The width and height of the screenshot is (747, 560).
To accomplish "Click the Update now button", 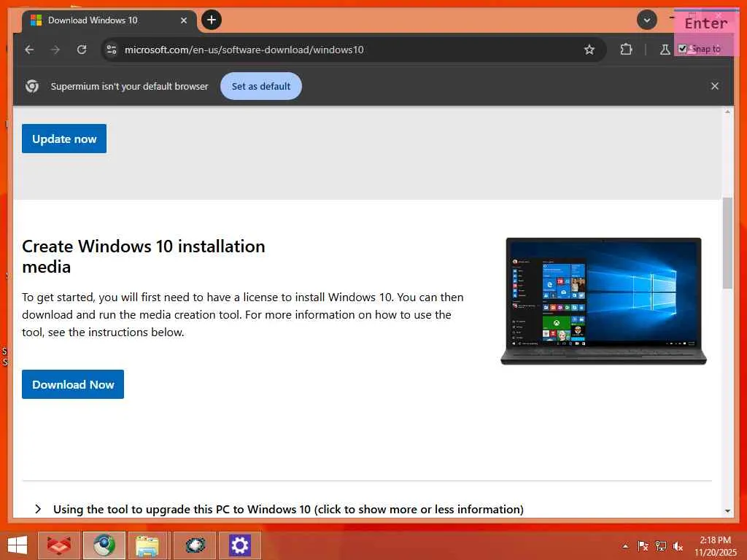I will [64, 139].
